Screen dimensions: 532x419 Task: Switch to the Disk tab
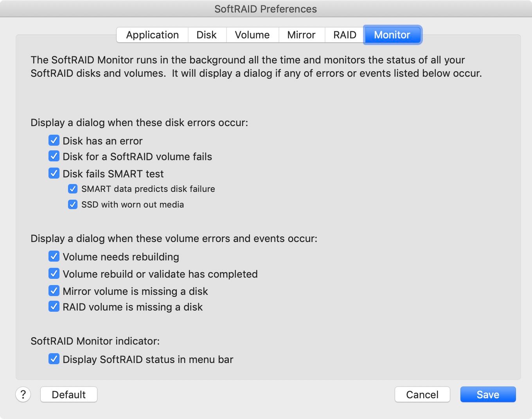tap(207, 35)
